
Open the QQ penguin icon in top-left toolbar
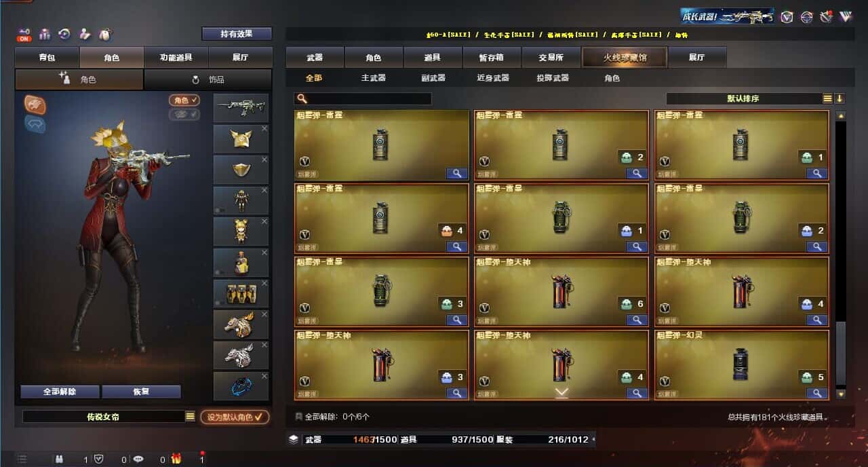coord(105,34)
